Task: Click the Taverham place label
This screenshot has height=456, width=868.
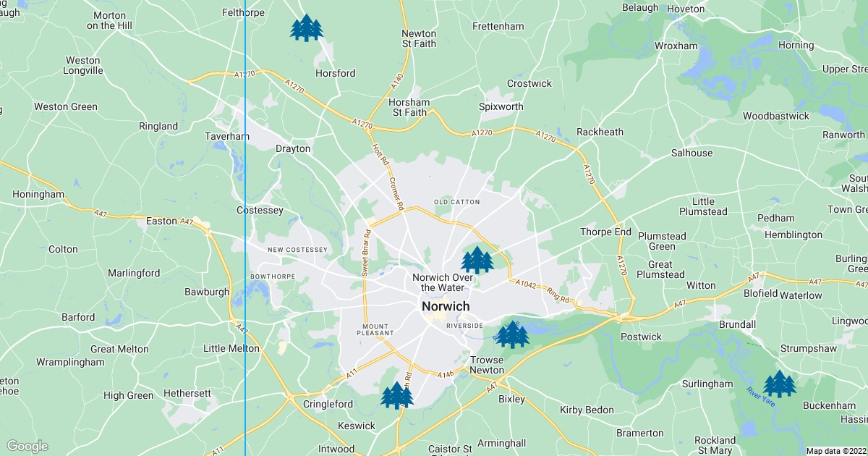Action: (227, 136)
